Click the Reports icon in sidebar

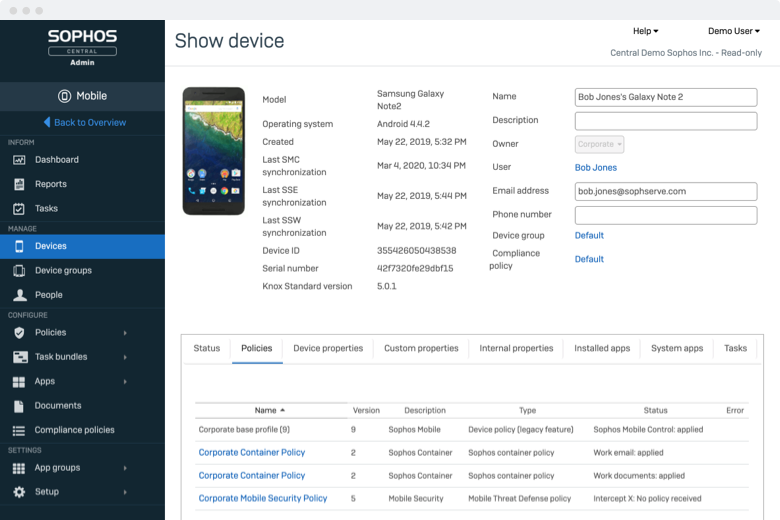(18, 184)
